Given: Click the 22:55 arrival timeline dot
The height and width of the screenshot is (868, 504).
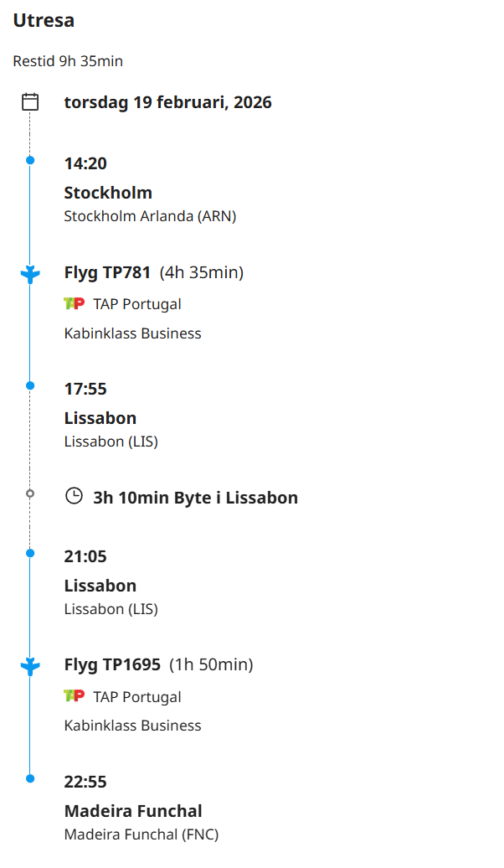Looking at the screenshot, I should (x=30, y=778).
